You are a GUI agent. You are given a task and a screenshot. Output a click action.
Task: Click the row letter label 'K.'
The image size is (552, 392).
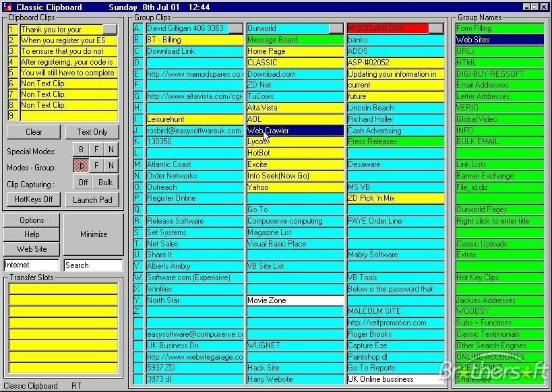pos(138,141)
